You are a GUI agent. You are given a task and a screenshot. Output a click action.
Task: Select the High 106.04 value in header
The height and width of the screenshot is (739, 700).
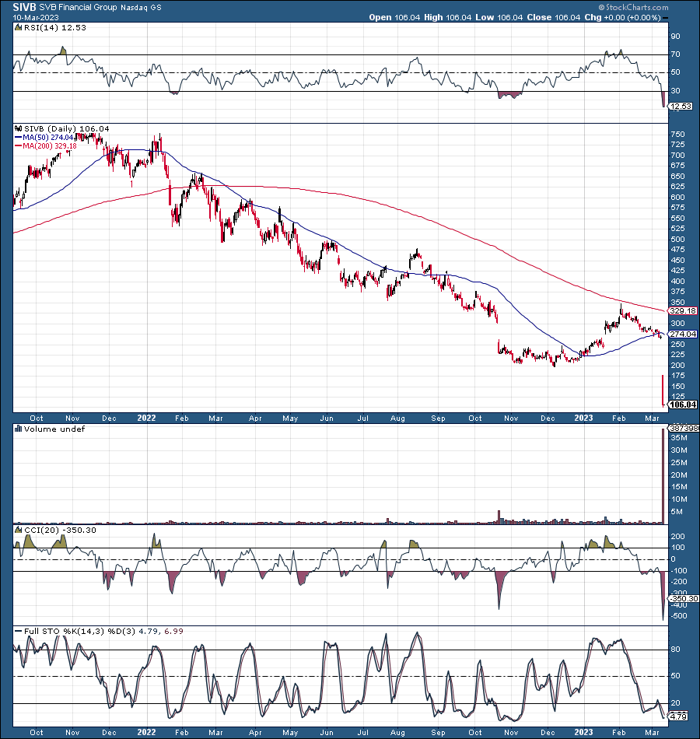coord(447,17)
